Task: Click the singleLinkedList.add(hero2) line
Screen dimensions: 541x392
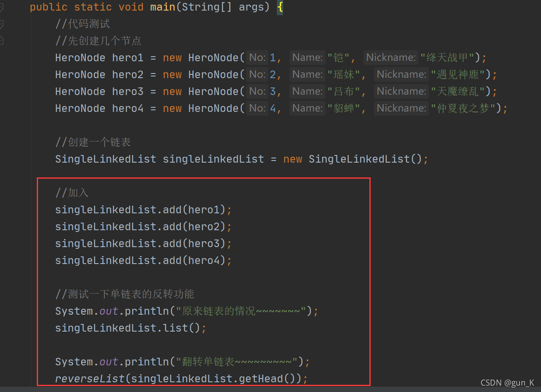Action: (x=144, y=227)
